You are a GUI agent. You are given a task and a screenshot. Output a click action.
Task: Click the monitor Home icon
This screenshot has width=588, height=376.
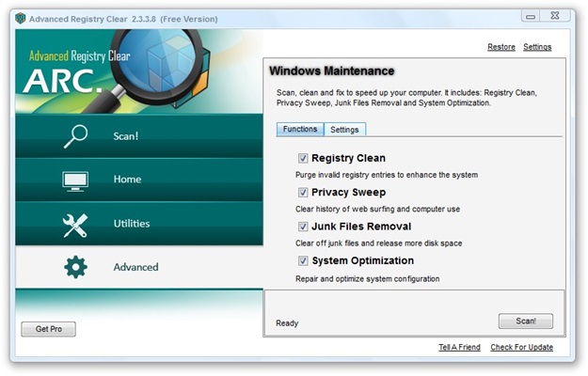(x=75, y=181)
